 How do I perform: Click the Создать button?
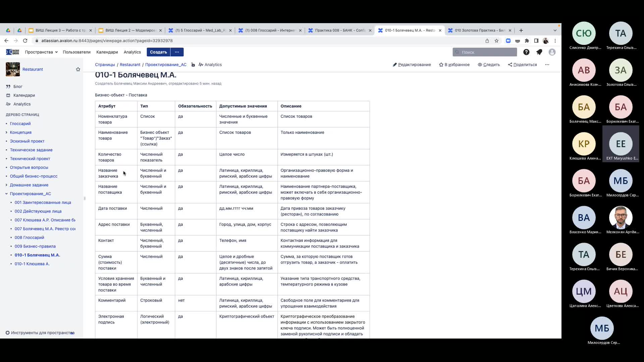pyautogui.click(x=158, y=52)
